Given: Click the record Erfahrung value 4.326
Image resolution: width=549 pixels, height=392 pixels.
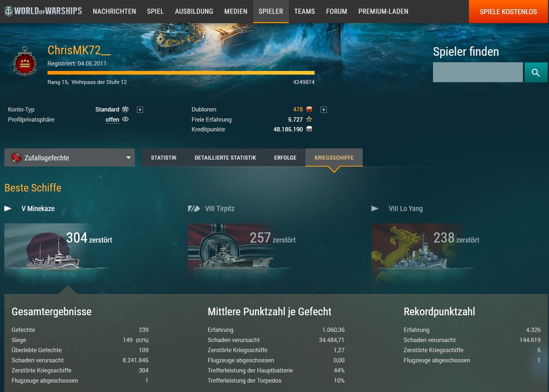Looking at the screenshot, I should tap(533, 330).
